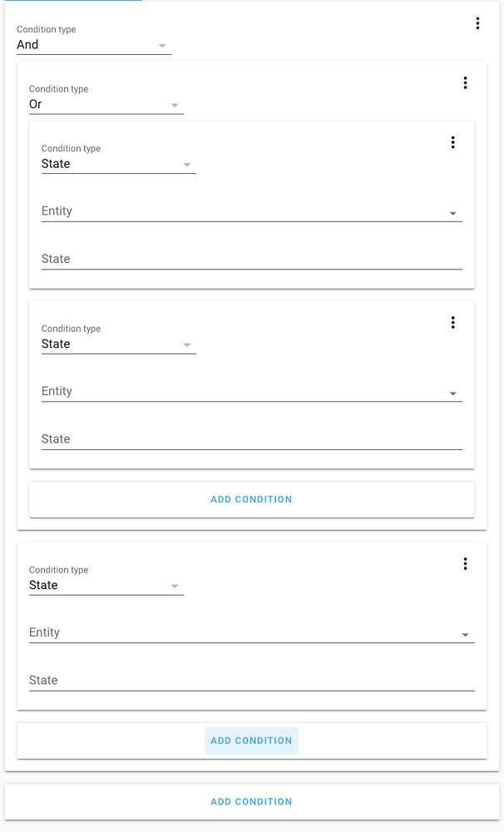The image size is (504, 832).
Task: Open the Condition type dropdown of the first State condition
Action: pyautogui.click(x=118, y=164)
